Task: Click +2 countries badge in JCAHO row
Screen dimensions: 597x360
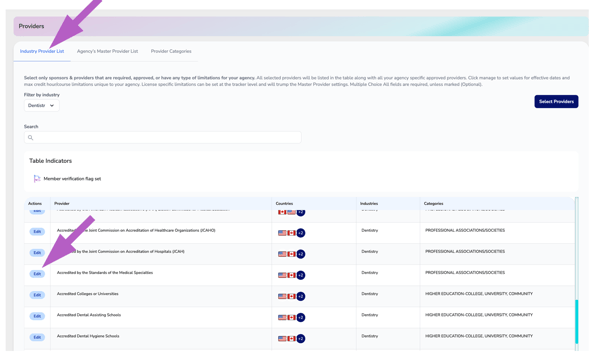Action: point(301,233)
